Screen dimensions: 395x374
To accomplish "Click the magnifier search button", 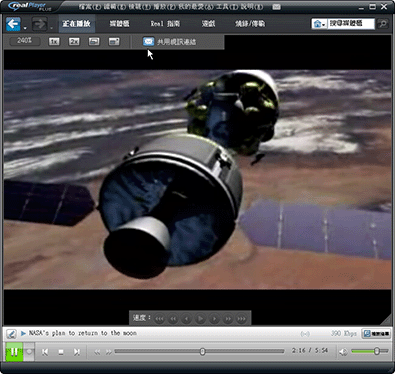I will point(383,24).
